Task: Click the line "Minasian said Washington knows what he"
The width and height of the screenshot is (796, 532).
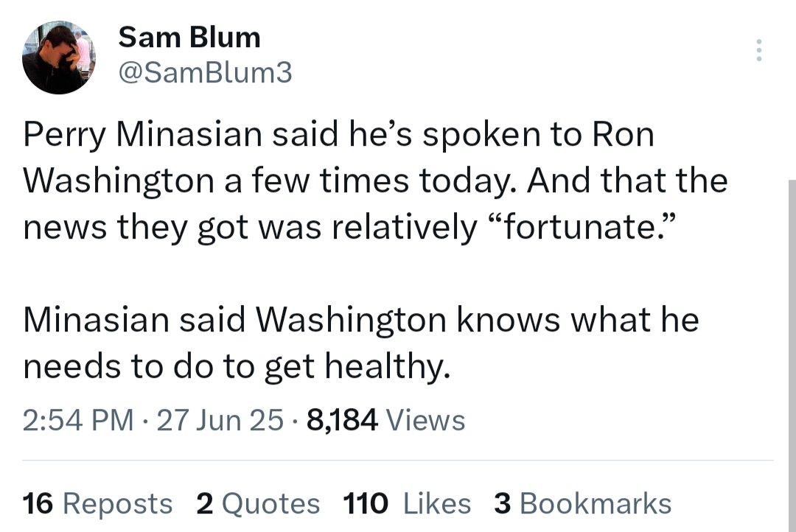Action: 361,320
